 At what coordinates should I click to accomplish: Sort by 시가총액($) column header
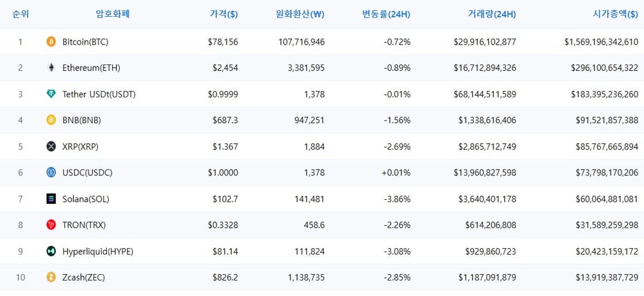point(616,14)
